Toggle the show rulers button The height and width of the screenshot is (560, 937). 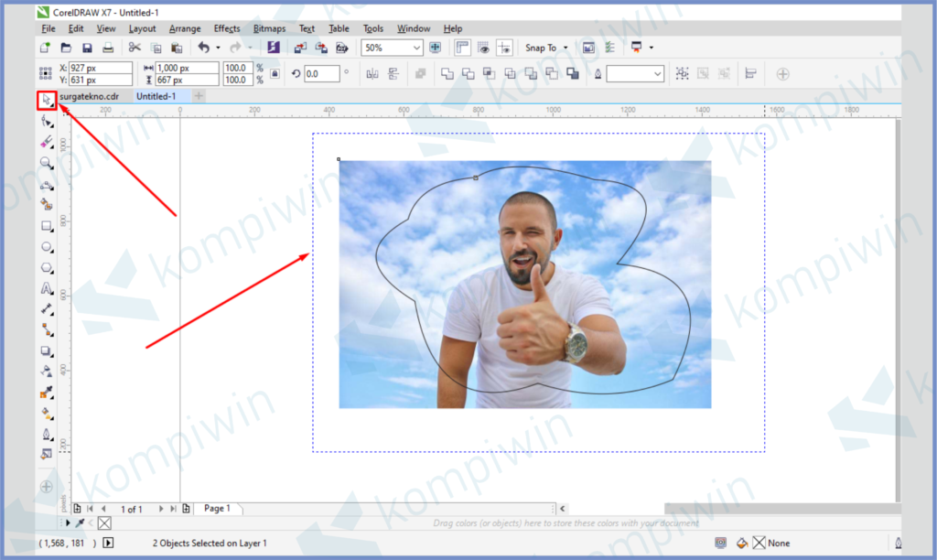pyautogui.click(x=462, y=48)
